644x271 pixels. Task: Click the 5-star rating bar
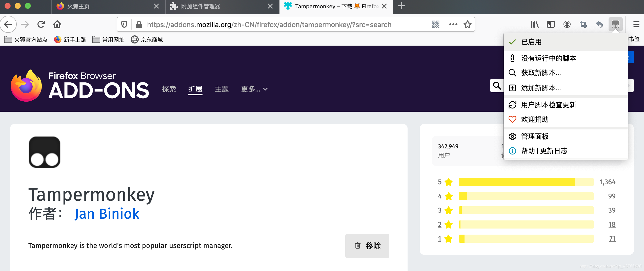[x=526, y=182]
